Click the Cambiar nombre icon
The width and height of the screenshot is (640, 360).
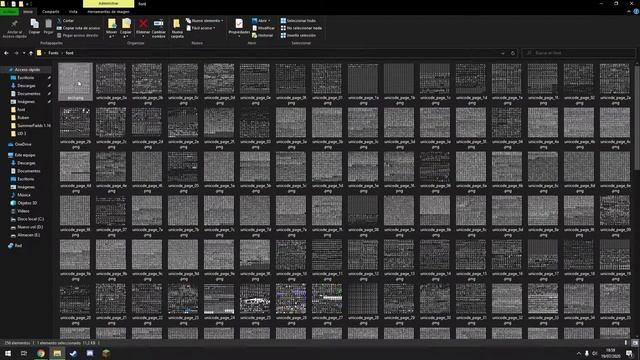pos(158,23)
